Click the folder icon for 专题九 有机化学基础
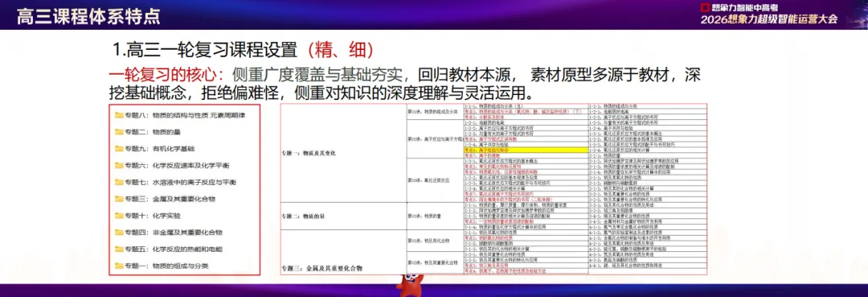This screenshot has height=297, width=868. coord(118,148)
